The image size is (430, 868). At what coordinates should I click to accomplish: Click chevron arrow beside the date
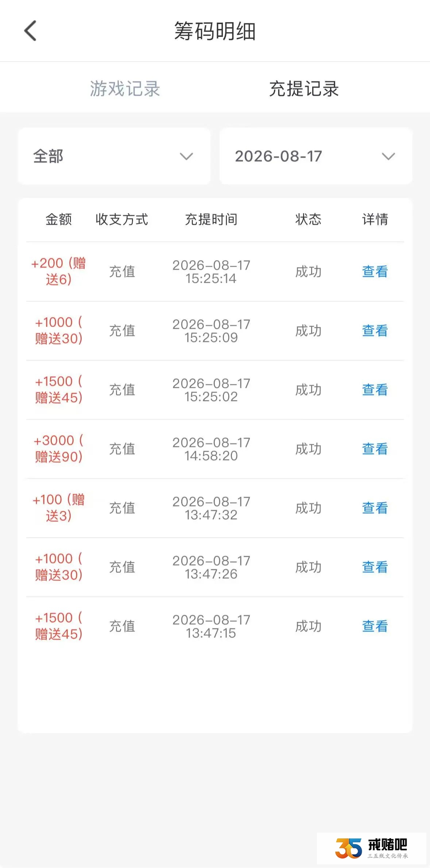pyautogui.click(x=388, y=157)
